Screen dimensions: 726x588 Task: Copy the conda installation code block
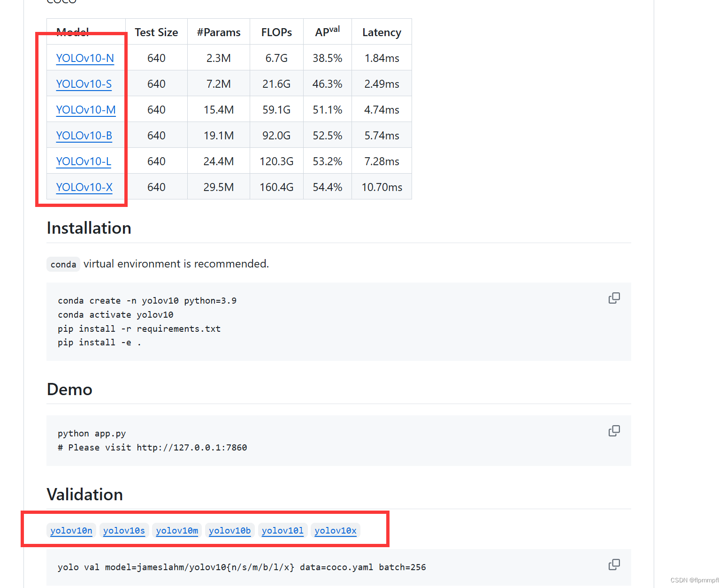pos(614,298)
